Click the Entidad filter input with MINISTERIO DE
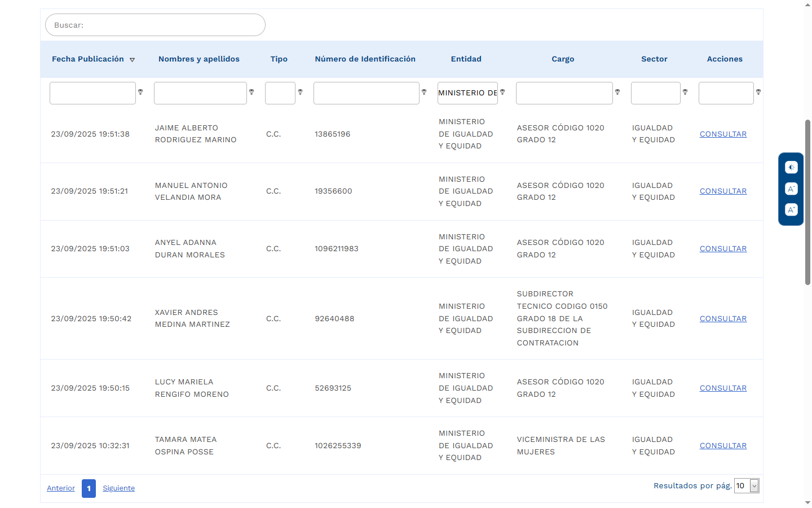Image resolution: width=812 pixels, height=508 pixels. (467, 93)
